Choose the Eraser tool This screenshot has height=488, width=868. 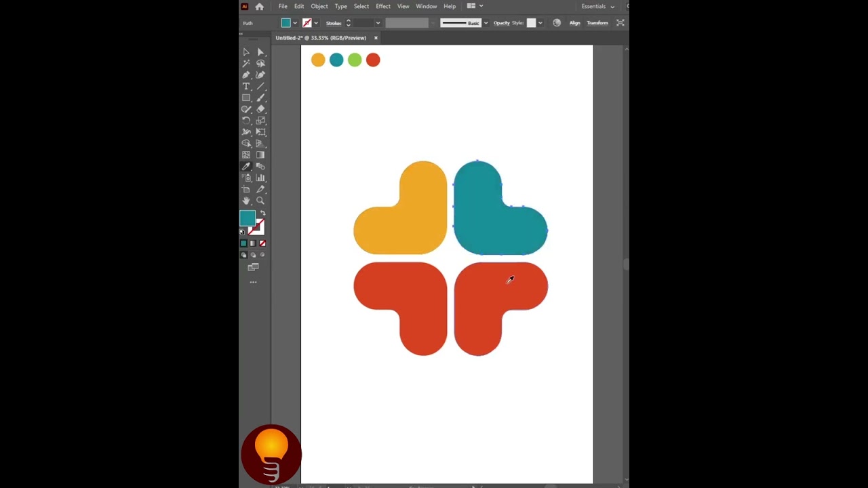tap(260, 109)
